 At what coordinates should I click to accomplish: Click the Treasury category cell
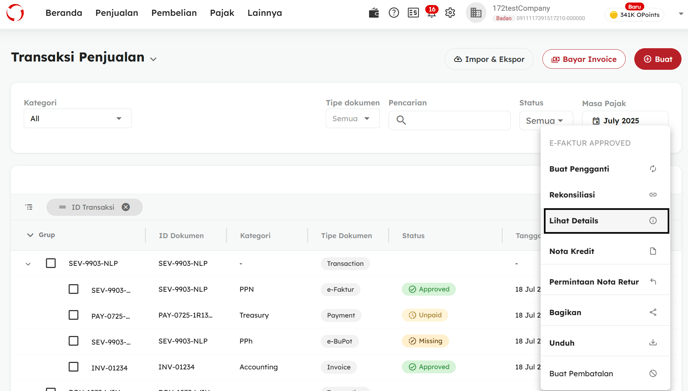point(254,315)
